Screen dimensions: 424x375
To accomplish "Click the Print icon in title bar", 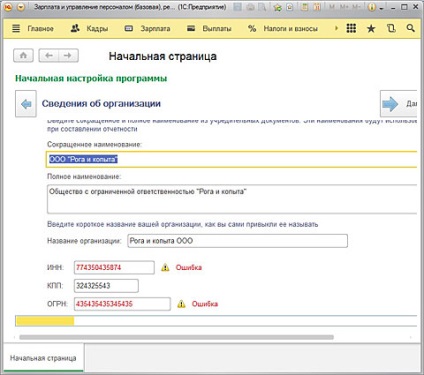I will pos(250,7).
